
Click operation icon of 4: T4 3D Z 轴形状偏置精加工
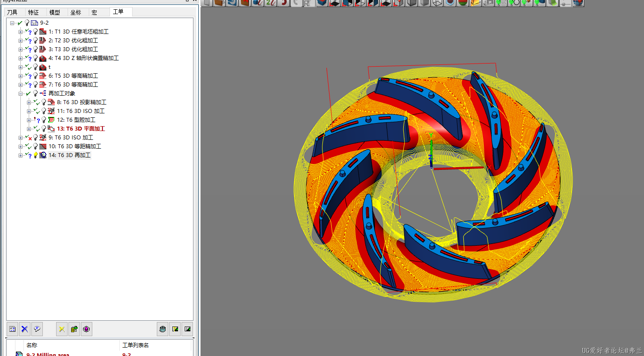(43, 58)
